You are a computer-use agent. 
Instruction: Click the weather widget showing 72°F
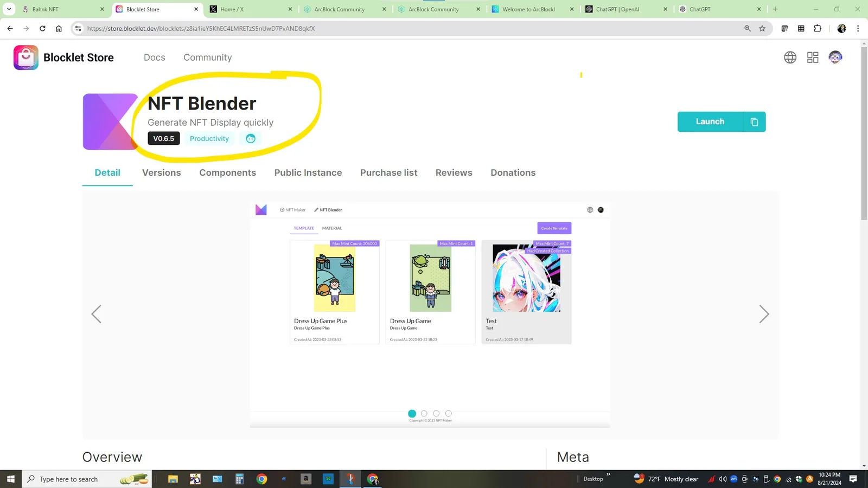pyautogui.click(x=666, y=479)
